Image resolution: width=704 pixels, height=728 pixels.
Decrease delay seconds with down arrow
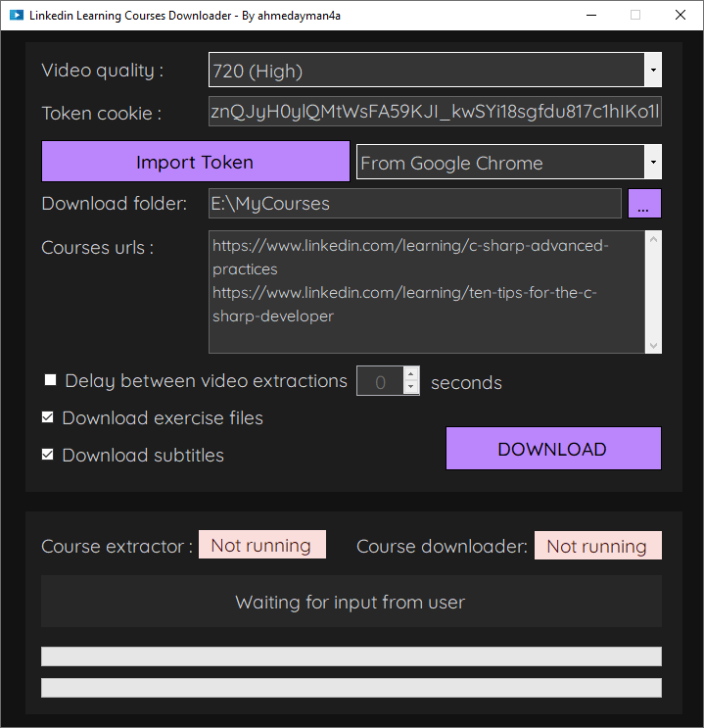tap(410, 387)
